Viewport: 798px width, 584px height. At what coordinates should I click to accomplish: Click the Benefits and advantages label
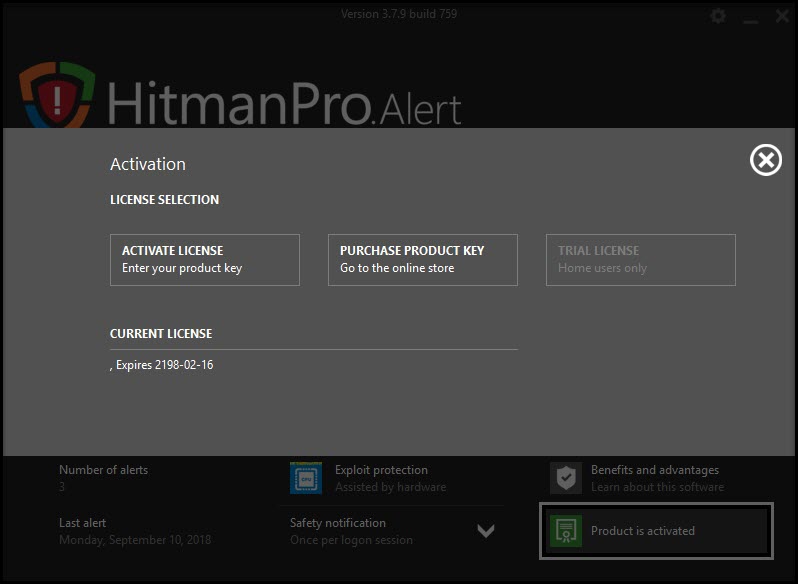[x=655, y=470]
